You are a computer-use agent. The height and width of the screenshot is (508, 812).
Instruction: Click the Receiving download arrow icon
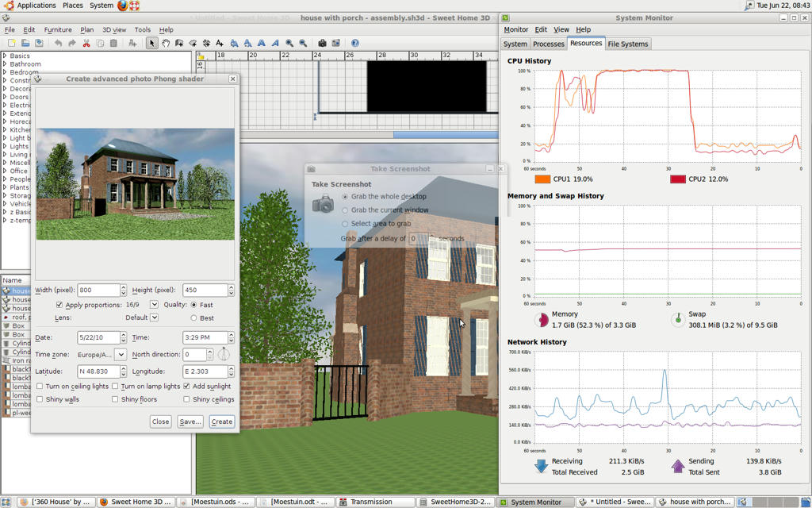point(541,465)
